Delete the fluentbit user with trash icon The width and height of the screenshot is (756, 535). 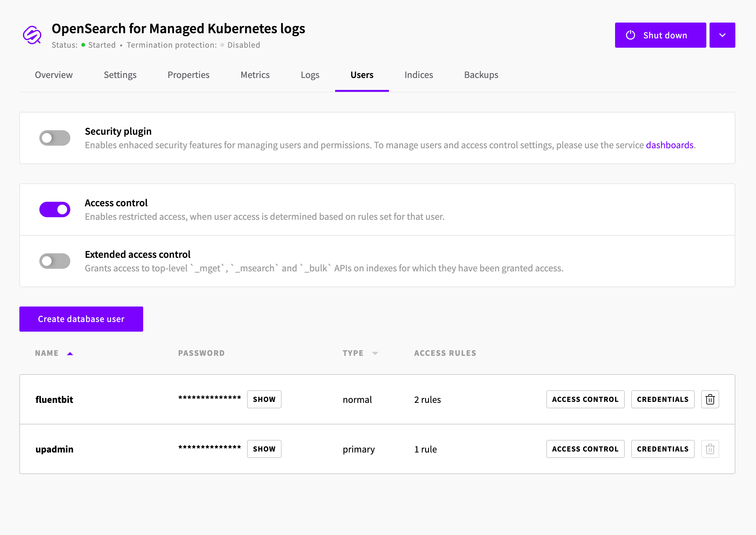(710, 399)
